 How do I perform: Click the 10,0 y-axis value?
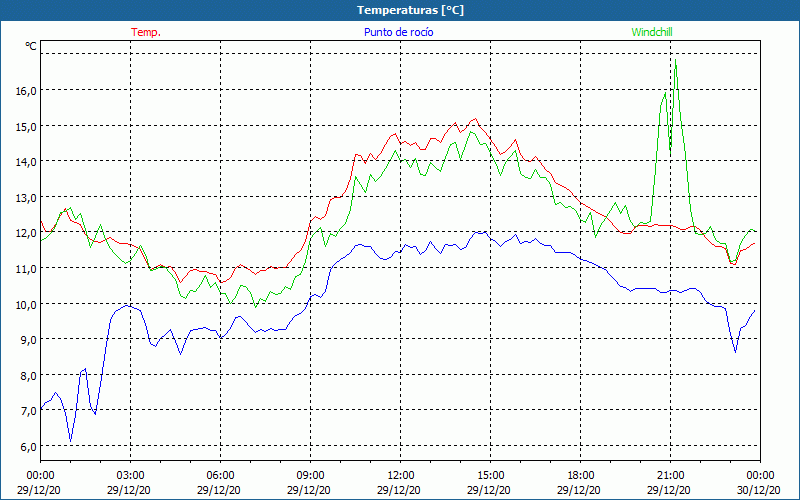[x=26, y=305]
